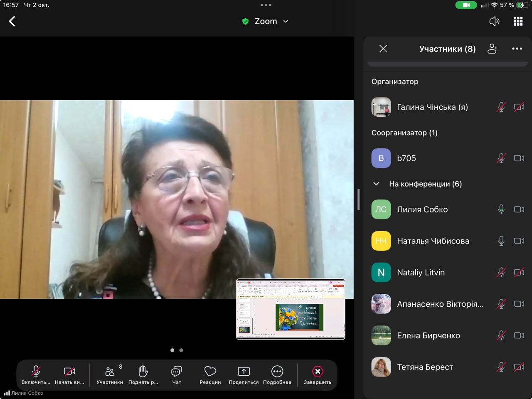Open the Zoom meeting info dropdown
The width and height of the screenshot is (532, 399).
[266, 21]
